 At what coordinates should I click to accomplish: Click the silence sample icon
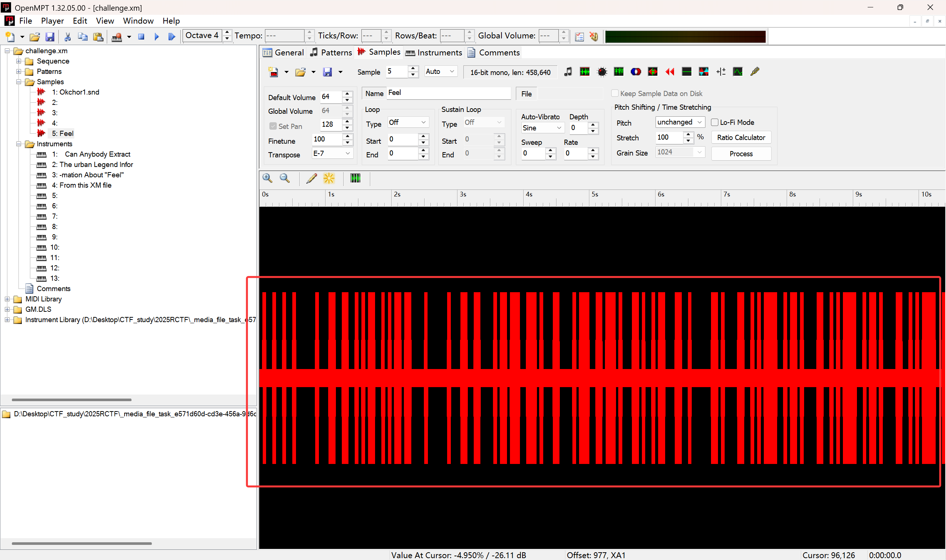tap(687, 72)
